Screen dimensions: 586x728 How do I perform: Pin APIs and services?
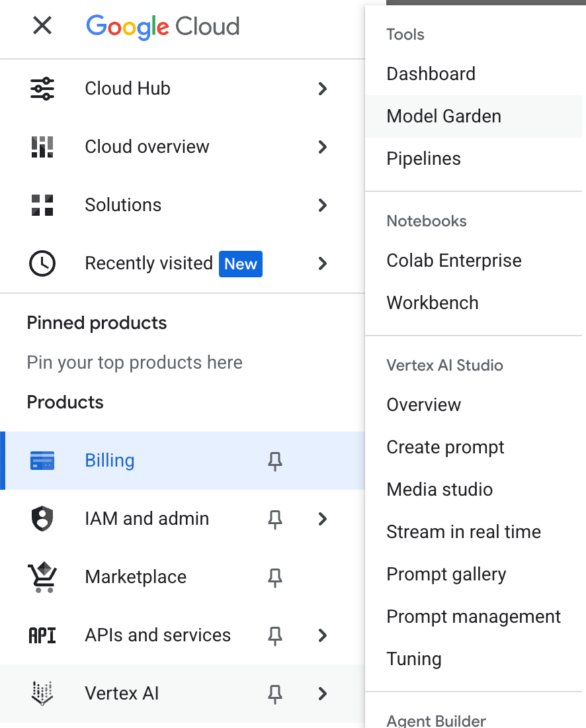275,635
